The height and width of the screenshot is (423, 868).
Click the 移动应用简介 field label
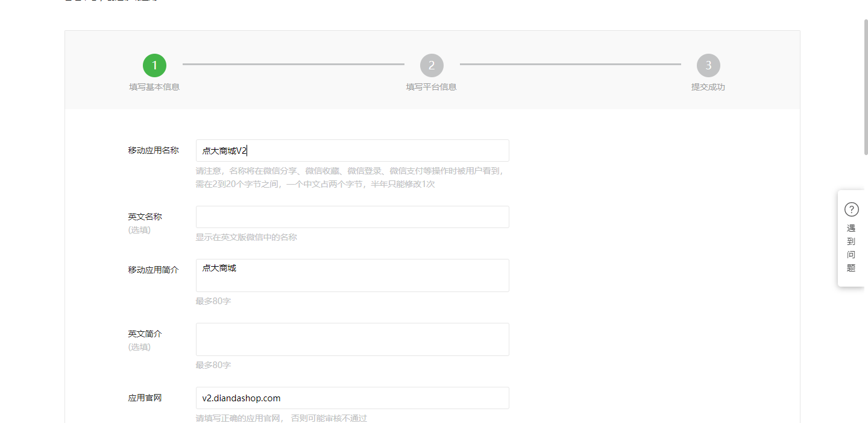(x=153, y=270)
